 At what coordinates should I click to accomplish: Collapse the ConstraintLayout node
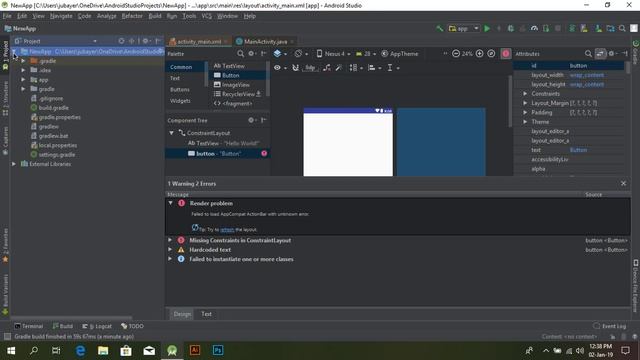point(171,133)
